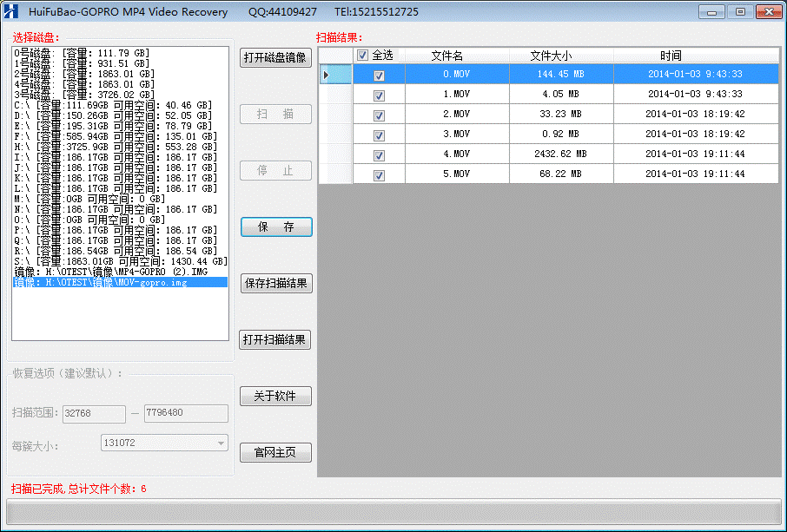Open the 每簇大小 cluster size dropdown

pyautogui.click(x=165, y=443)
